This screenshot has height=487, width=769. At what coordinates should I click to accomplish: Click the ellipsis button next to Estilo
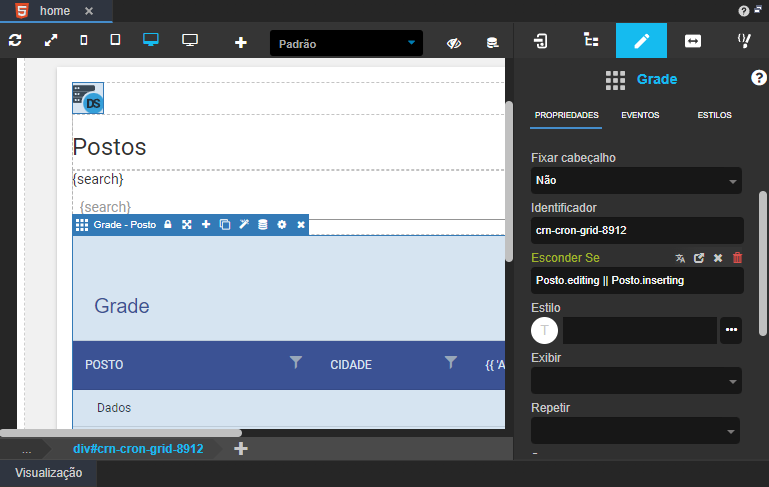(x=731, y=330)
